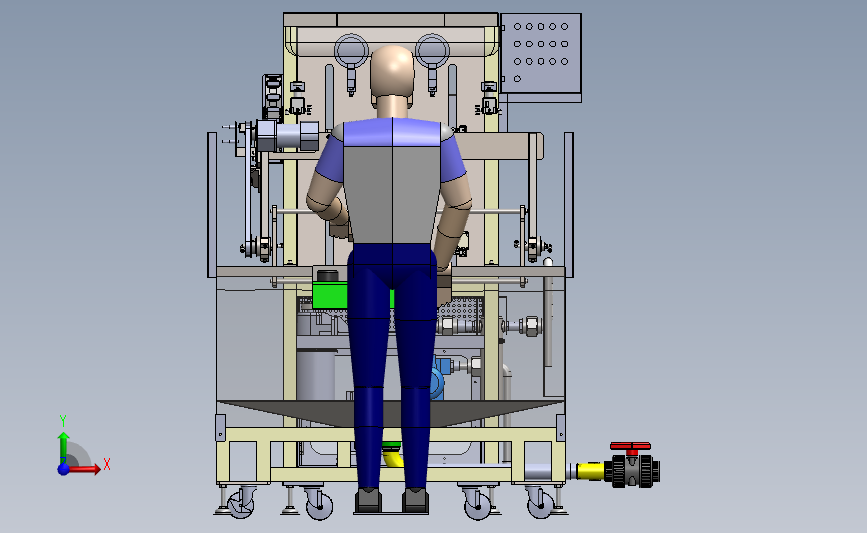Select the far-right caster wheel
Image resolution: width=867 pixels, height=533 pixels.
point(541,502)
